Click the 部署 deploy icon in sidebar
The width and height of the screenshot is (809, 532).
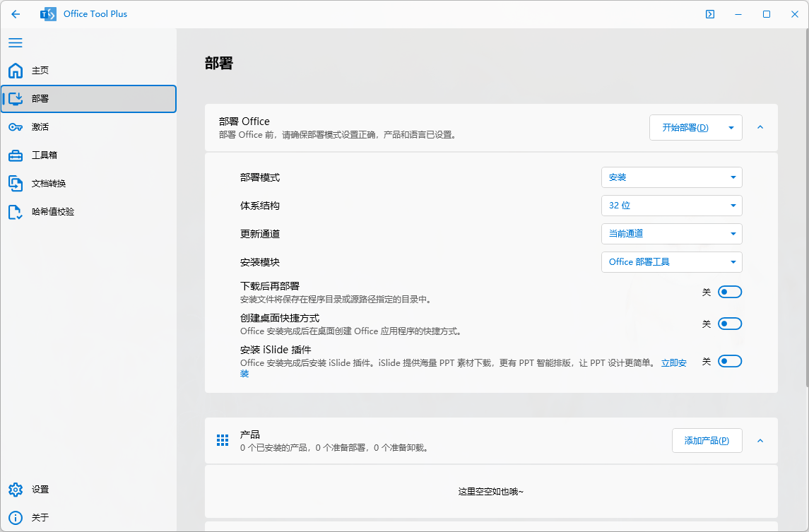coord(16,98)
